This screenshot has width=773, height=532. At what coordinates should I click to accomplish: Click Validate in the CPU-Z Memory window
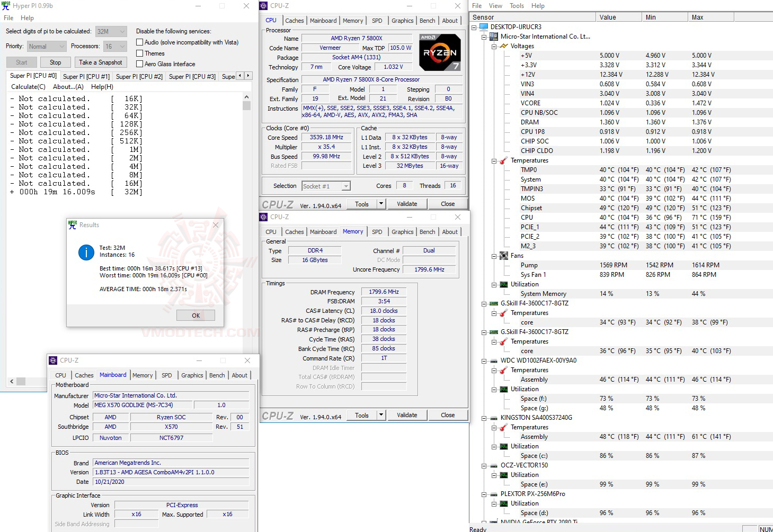pyautogui.click(x=407, y=415)
